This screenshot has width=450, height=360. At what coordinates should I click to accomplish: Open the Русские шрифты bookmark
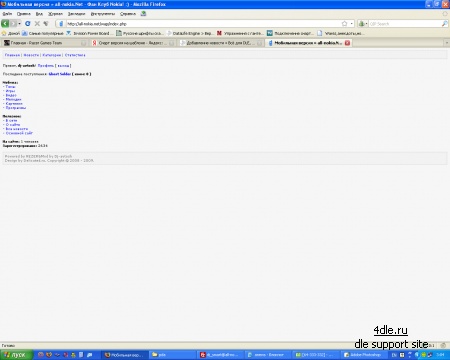pyautogui.click(x=140, y=33)
